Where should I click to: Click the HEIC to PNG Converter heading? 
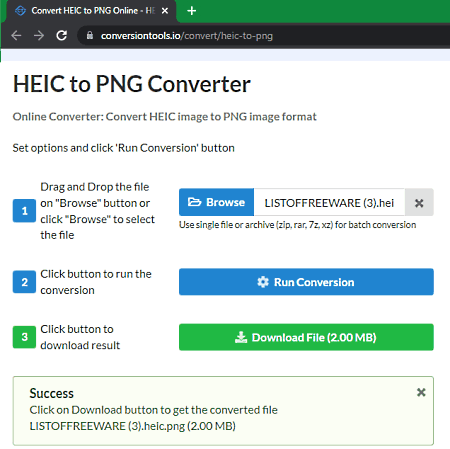(x=132, y=84)
